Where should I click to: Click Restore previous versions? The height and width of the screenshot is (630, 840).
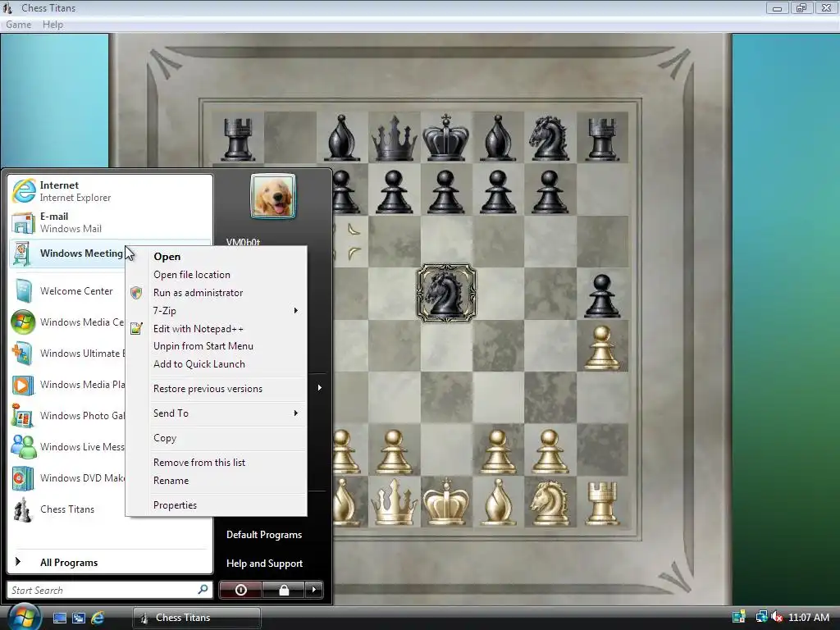click(x=217, y=388)
